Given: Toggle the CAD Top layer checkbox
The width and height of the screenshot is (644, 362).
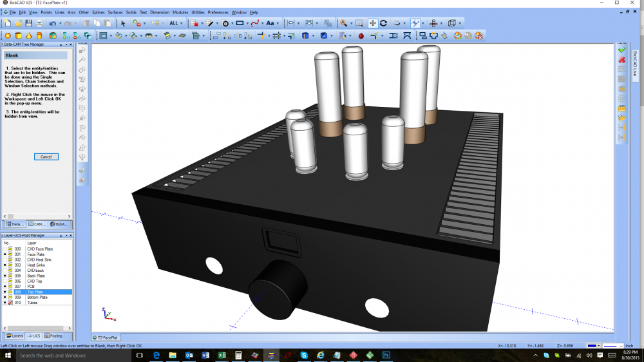Looking at the screenshot, I should (5, 281).
